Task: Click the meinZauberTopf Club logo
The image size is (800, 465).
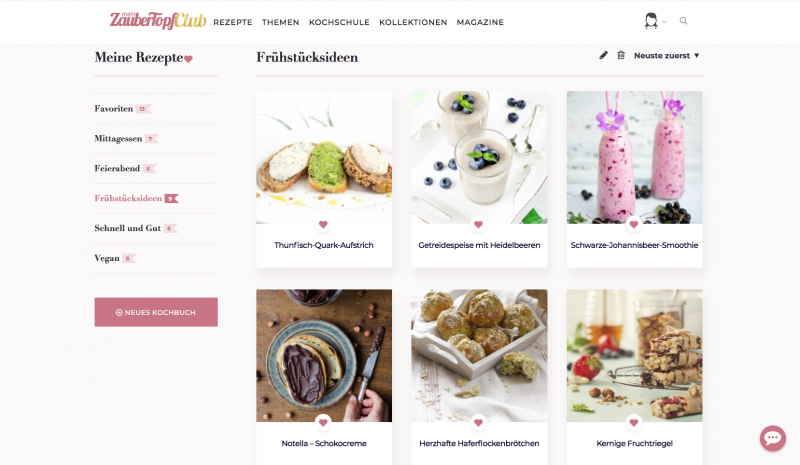Action: [x=158, y=20]
